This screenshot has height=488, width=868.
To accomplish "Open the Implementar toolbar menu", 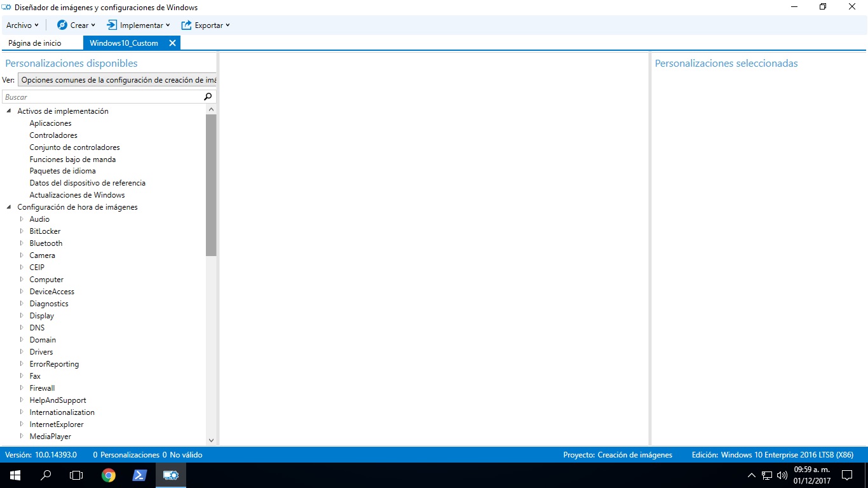I will click(139, 25).
